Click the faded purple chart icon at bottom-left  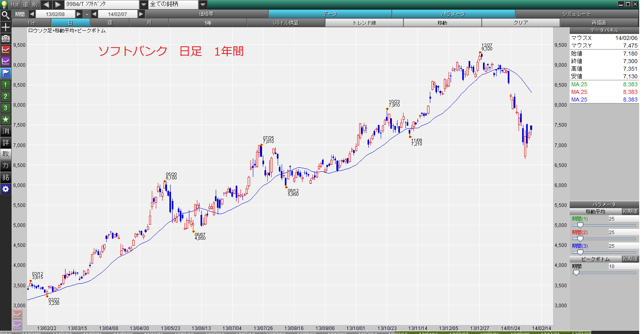[x=17, y=325]
